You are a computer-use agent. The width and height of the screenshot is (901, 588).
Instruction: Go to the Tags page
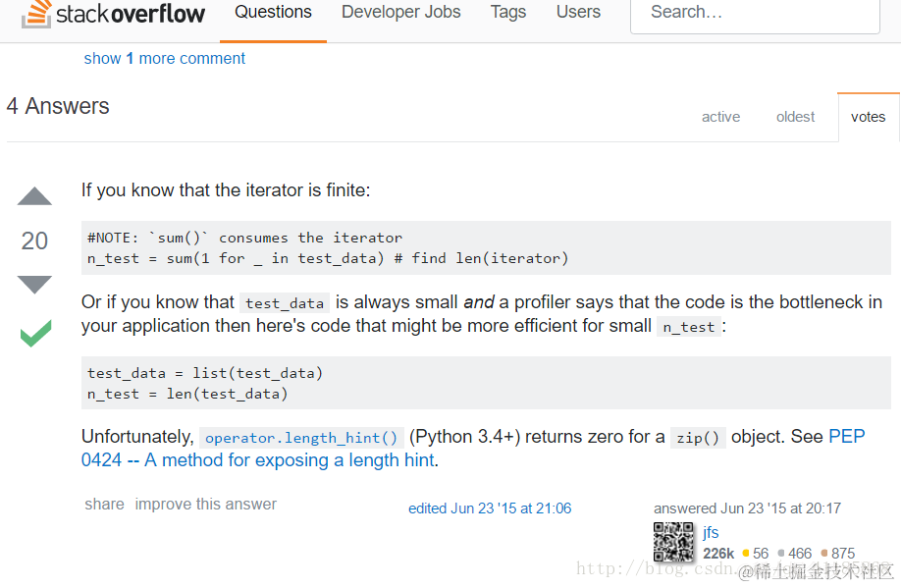[x=508, y=13]
